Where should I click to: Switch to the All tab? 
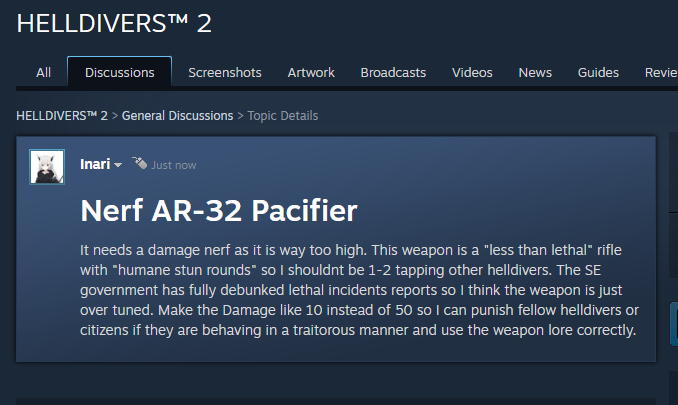[x=43, y=72]
